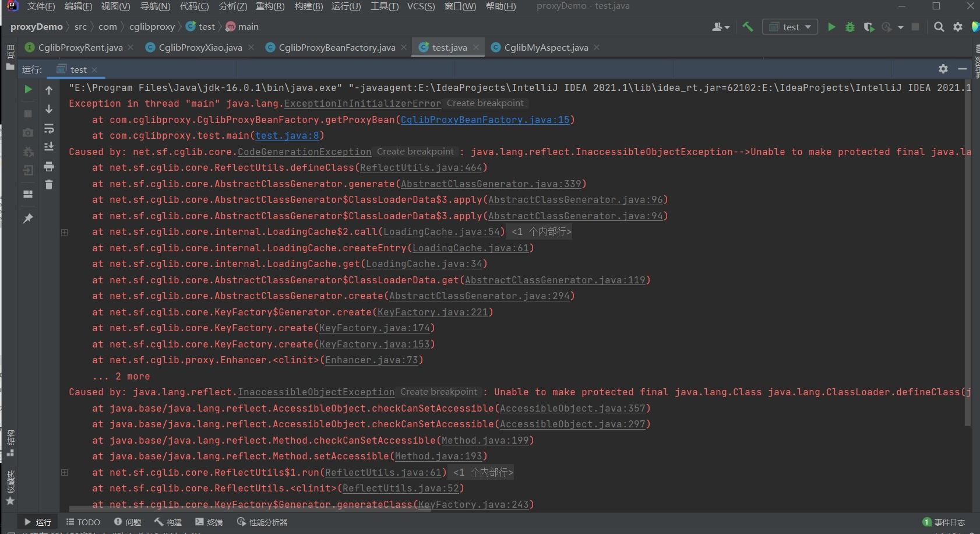Image resolution: width=980 pixels, height=534 pixels.
Task: Print console output with printer icon
Action: 49,167
